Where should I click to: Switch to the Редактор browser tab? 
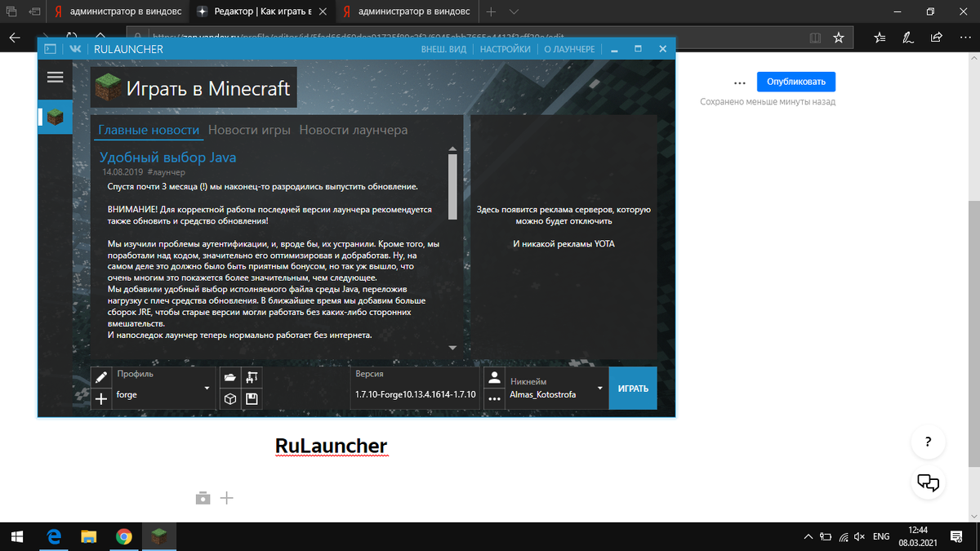click(263, 12)
